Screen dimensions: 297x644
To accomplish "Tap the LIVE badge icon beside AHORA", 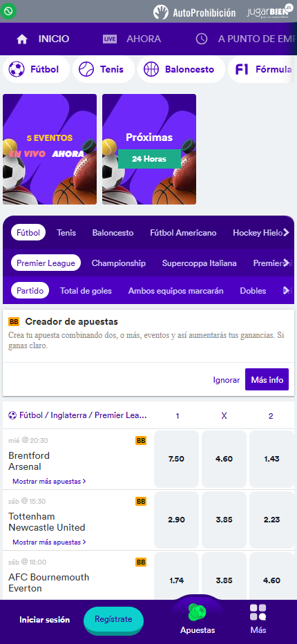I will (110, 39).
